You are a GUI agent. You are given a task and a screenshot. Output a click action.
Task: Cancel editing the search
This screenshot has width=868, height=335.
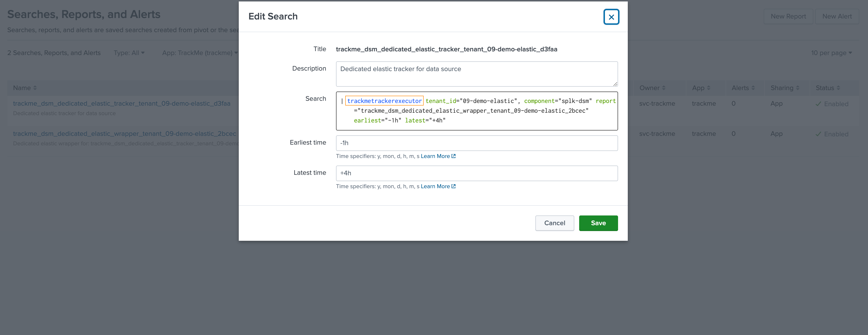[554, 223]
